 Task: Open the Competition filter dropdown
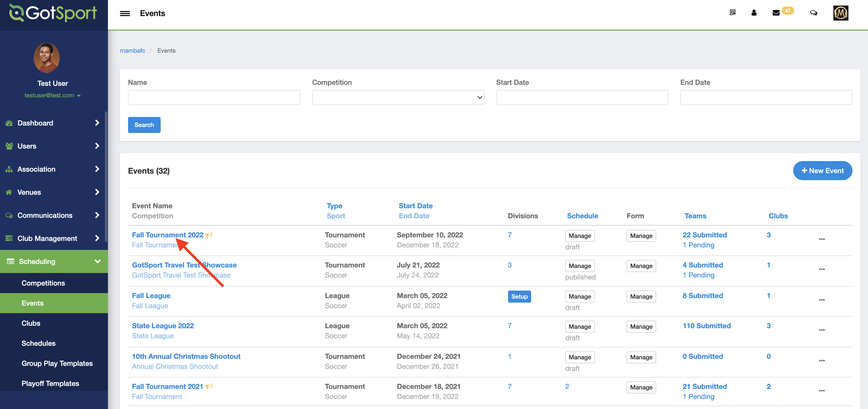(x=398, y=97)
